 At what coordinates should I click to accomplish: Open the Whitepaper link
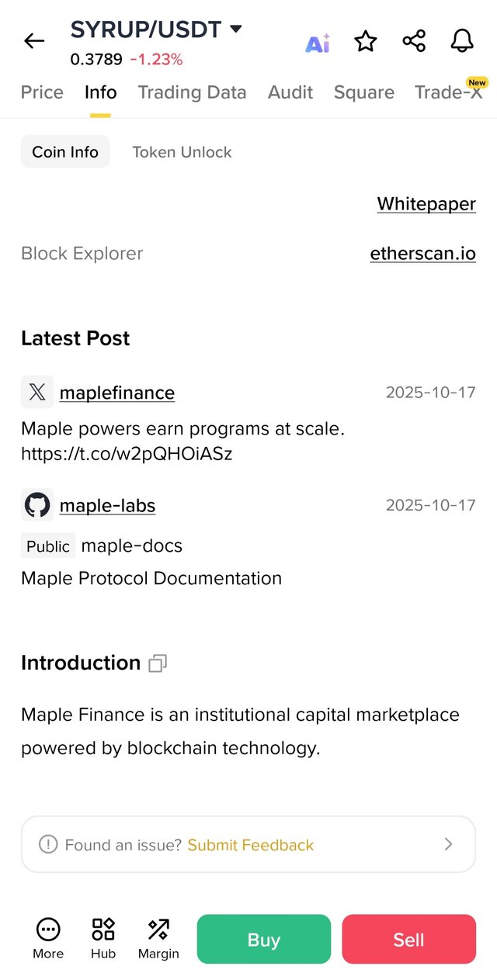pyautogui.click(x=426, y=204)
